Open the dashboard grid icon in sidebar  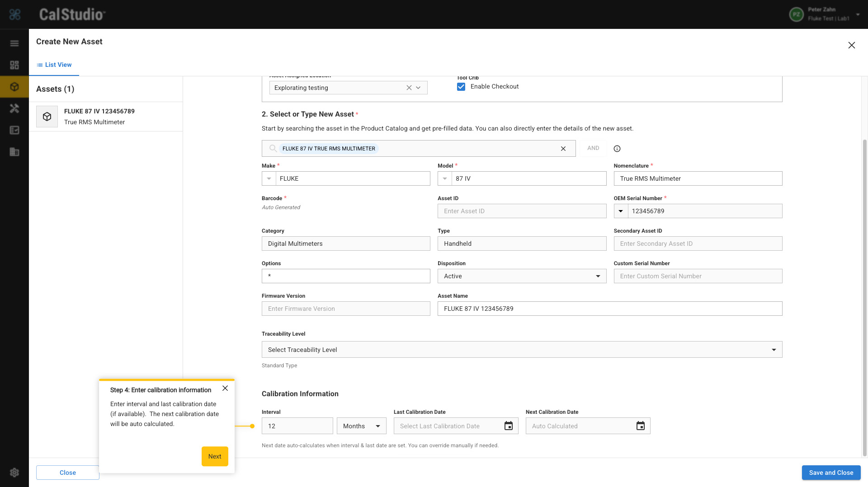[14, 65]
